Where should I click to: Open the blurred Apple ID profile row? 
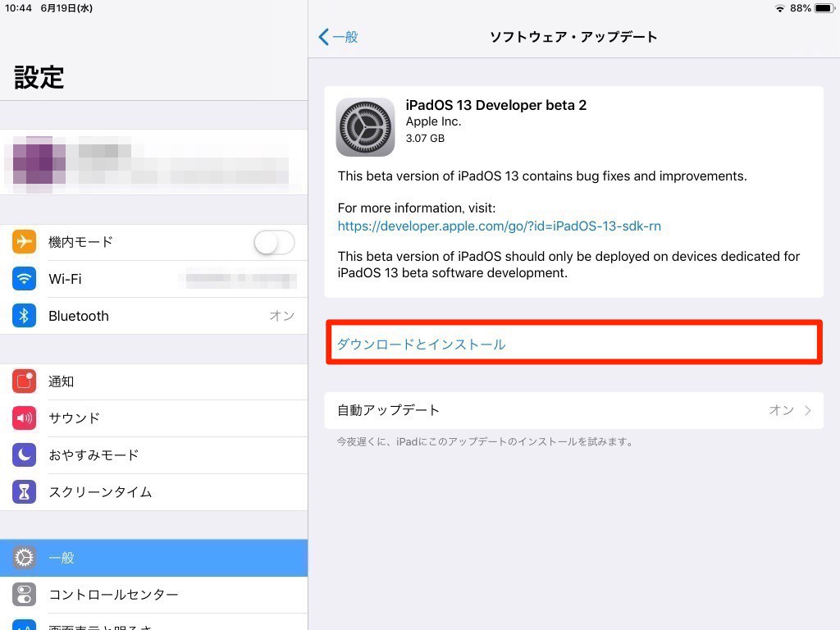point(153,162)
